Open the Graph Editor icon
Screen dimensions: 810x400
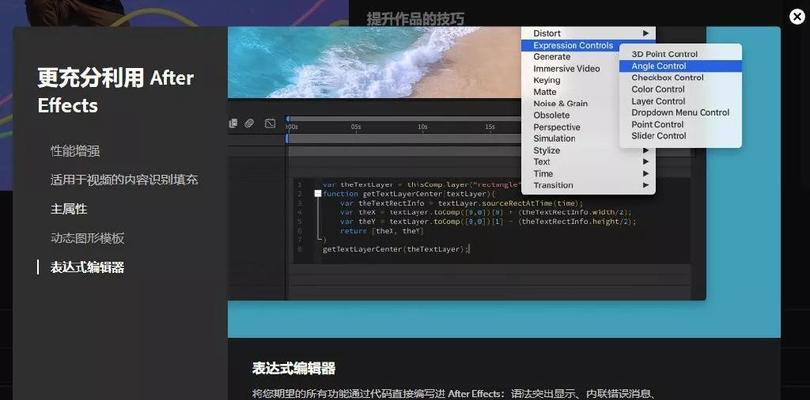click(270, 124)
